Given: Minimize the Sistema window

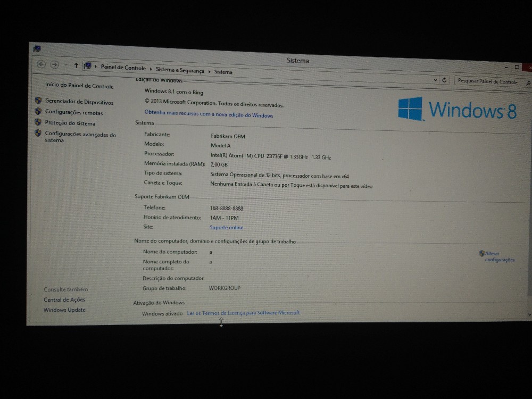Looking at the screenshot, I should [506, 67].
